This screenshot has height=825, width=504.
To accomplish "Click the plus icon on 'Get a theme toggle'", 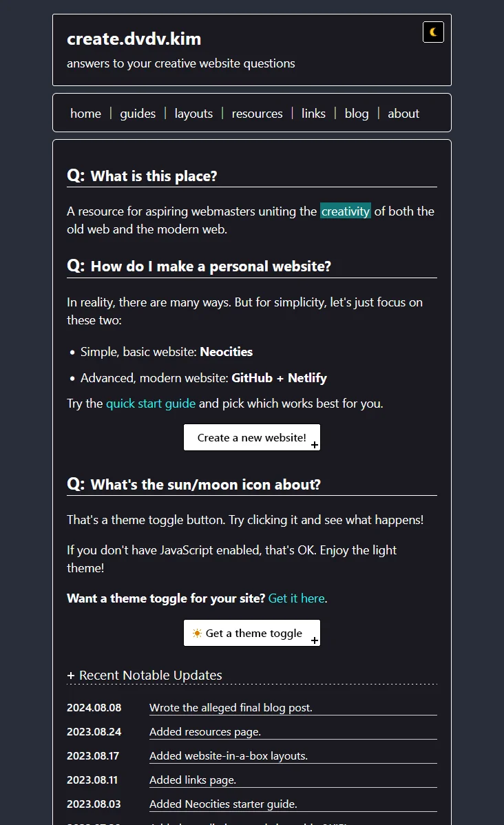I will pyautogui.click(x=315, y=642).
